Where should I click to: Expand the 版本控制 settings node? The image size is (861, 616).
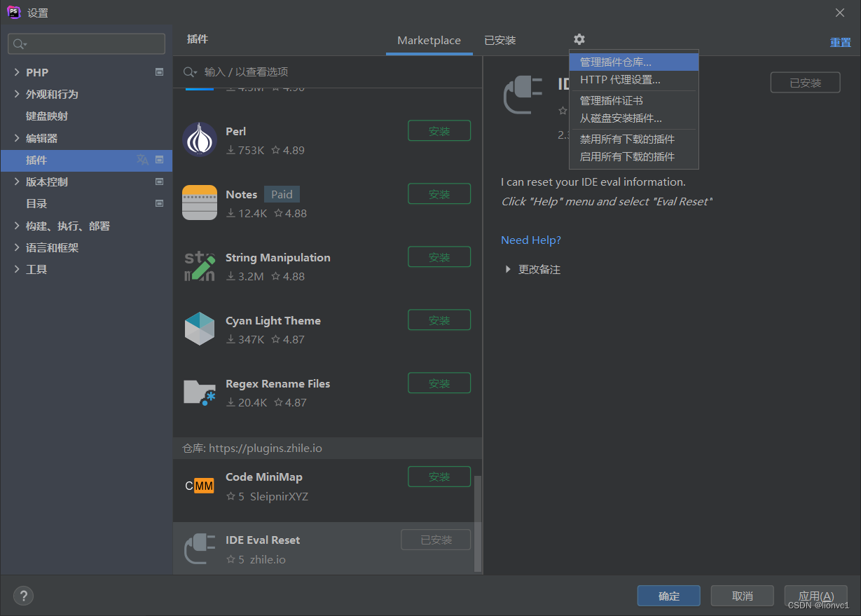pos(17,182)
